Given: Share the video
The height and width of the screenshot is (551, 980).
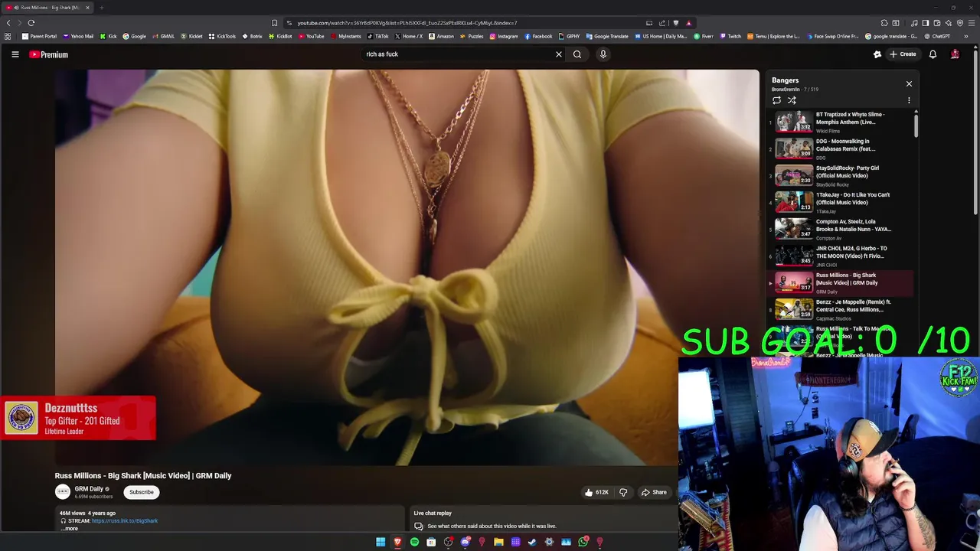Looking at the screenshot, I should point(654,492).
